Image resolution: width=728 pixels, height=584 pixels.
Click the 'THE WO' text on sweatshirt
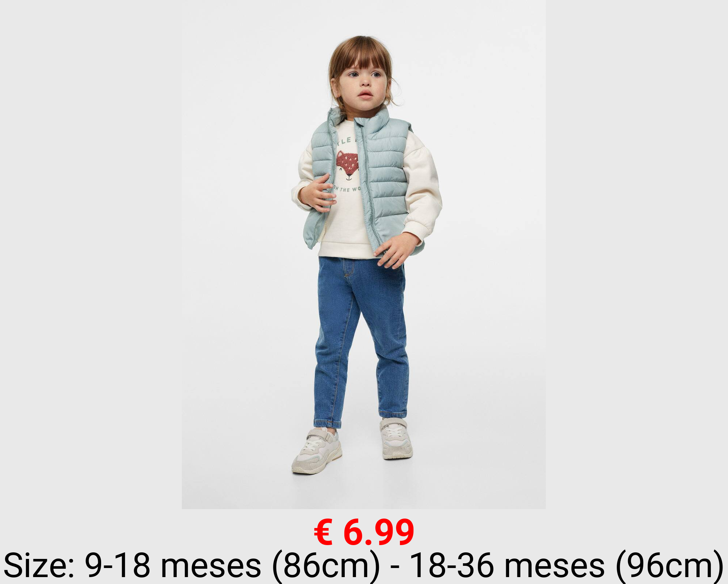[351, 189]
